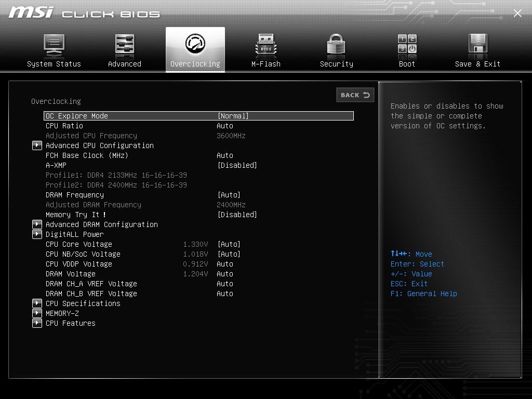
Task: Open the System Status monitor icon
Action: click(x=54, y=45)
